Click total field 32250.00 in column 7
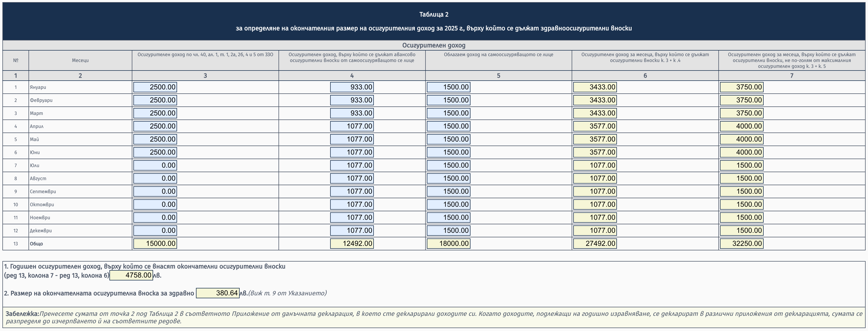Image resolution: width=868 pixels, height=331 pixels. pyautogui.click(x=741, y=243)
